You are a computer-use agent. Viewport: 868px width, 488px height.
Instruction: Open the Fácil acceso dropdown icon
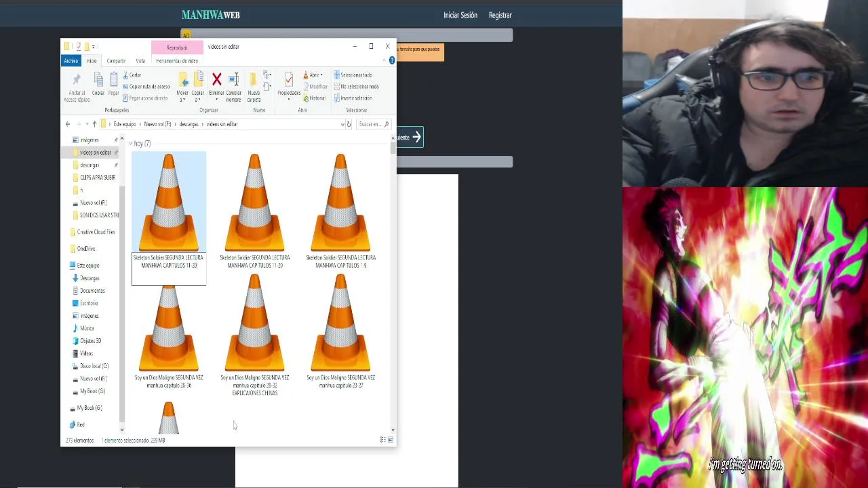[x=267, y=87]
